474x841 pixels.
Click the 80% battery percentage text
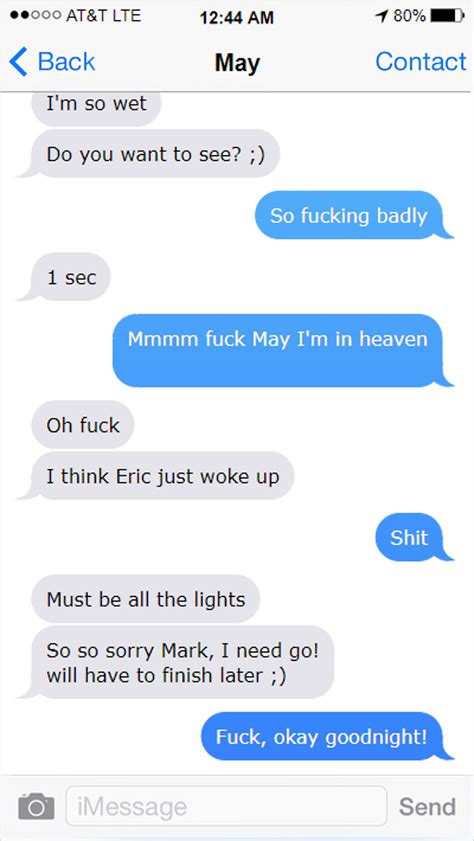pos(410,17)
